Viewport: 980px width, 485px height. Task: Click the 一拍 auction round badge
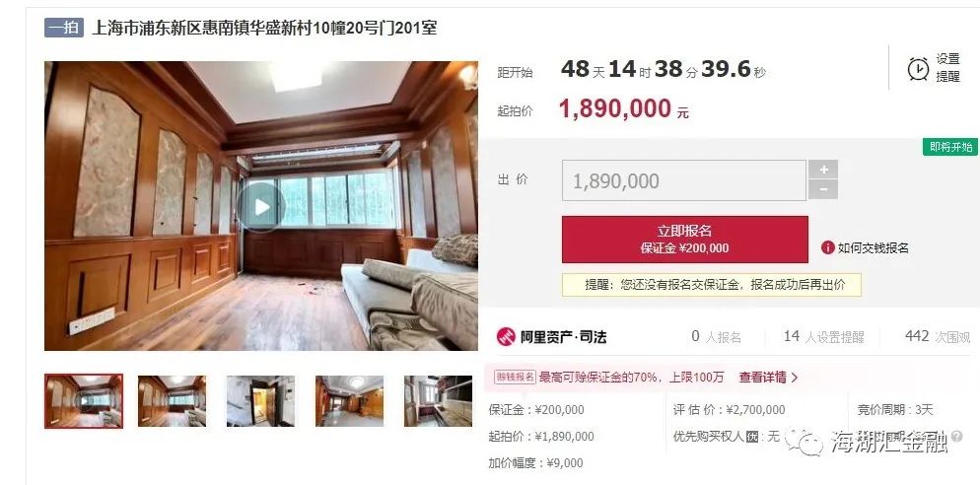(x=64, y=29)
